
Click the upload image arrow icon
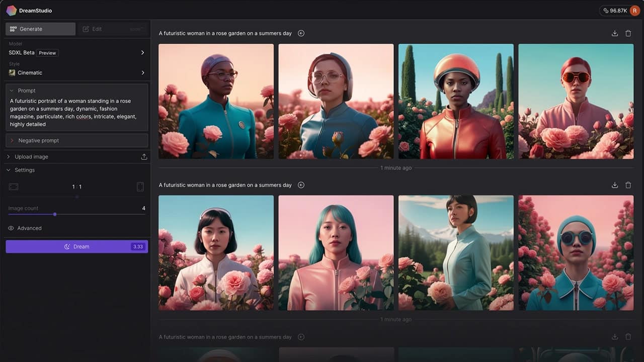(x=144, y=157)
